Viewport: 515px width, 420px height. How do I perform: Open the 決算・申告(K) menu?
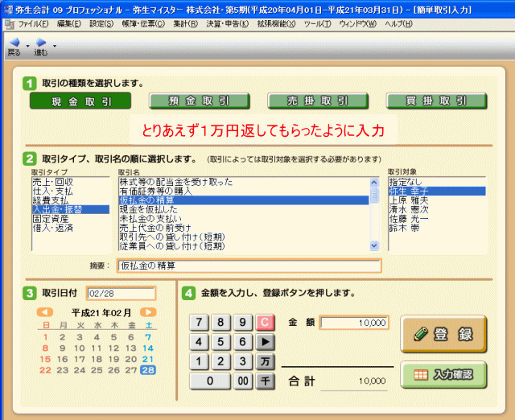coord(227,24)
